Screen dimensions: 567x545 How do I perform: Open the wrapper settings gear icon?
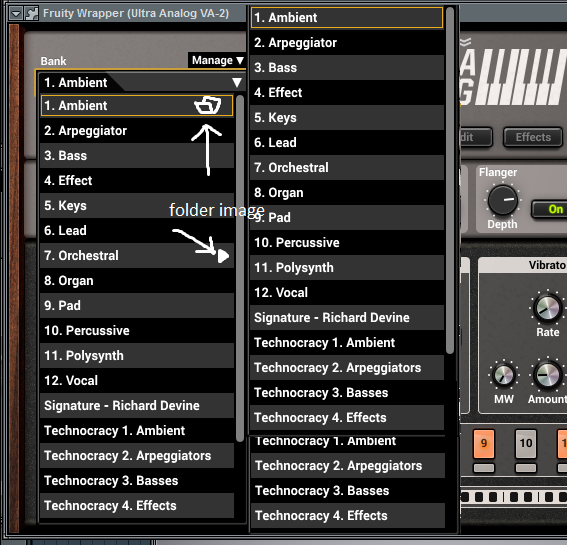tap(31, 14)
